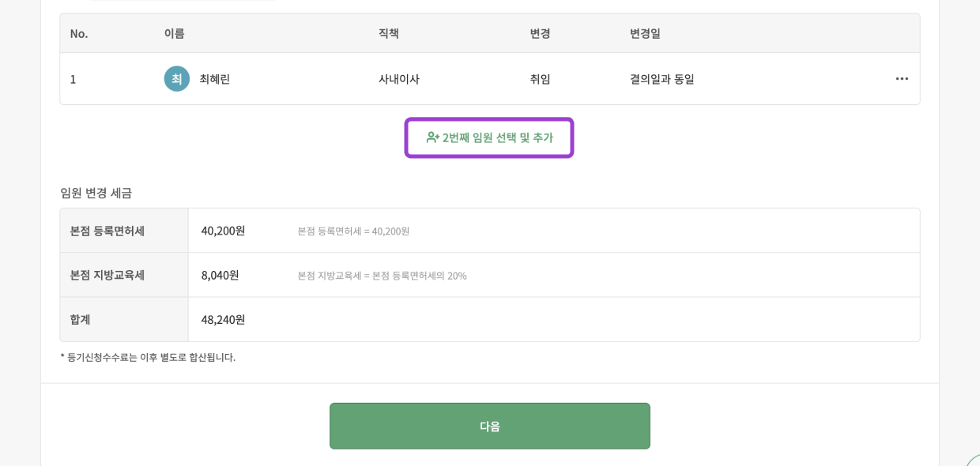Proceed with the green 다음 button
This screenshot has height=466, width=980.
coord(490,426)
